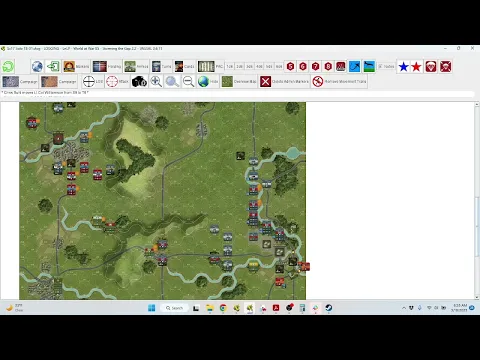This screenshot has height=360, width=480.
Task: Click the blue star icon
Action: click(404, 67)
